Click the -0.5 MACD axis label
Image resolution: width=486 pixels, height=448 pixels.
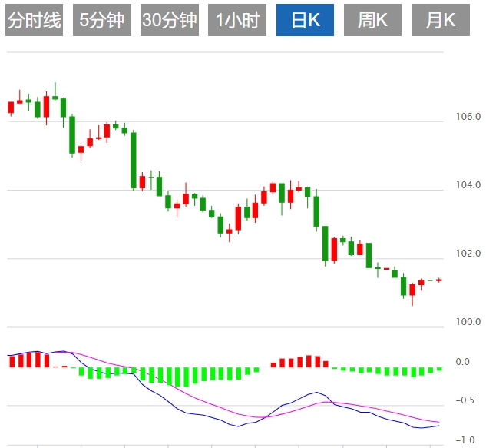[465, 401]
